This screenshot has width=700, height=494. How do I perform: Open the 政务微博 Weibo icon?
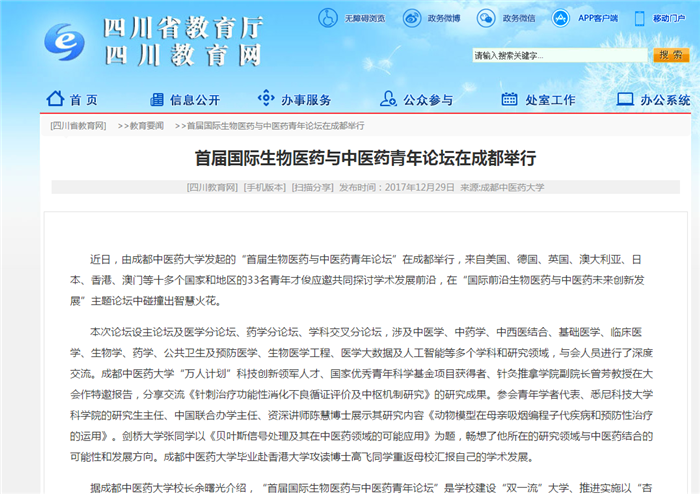click(x=410, y=18)
